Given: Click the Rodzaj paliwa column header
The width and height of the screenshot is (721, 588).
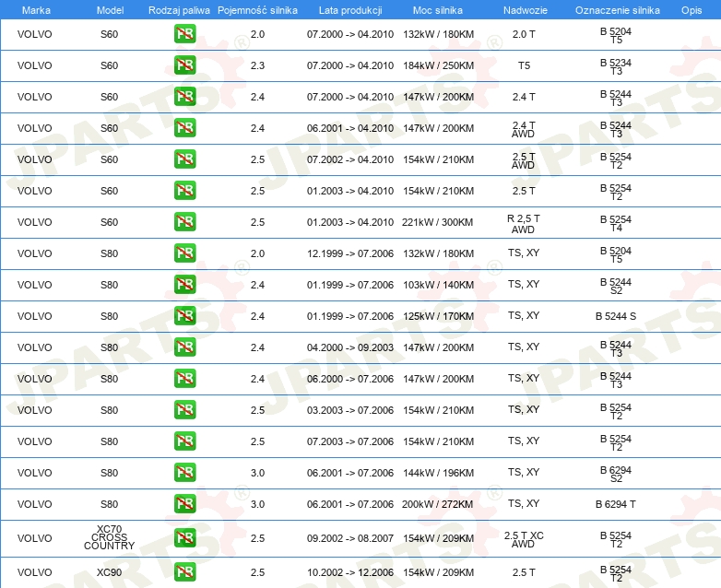Looking at the screenshot, I should point(180,10).
